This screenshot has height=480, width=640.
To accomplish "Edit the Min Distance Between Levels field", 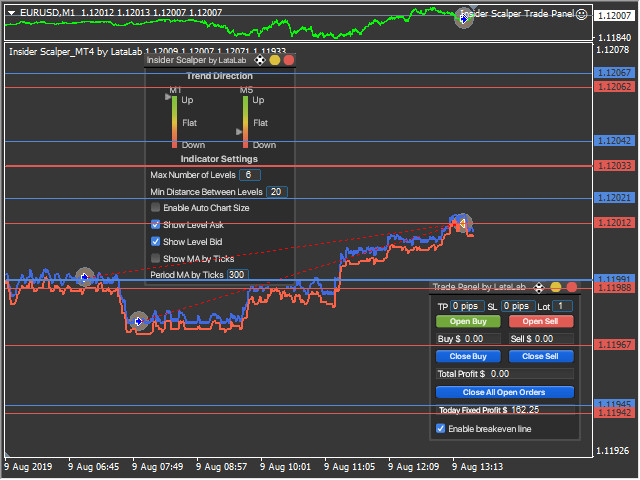I will click(x=277, y=192).
